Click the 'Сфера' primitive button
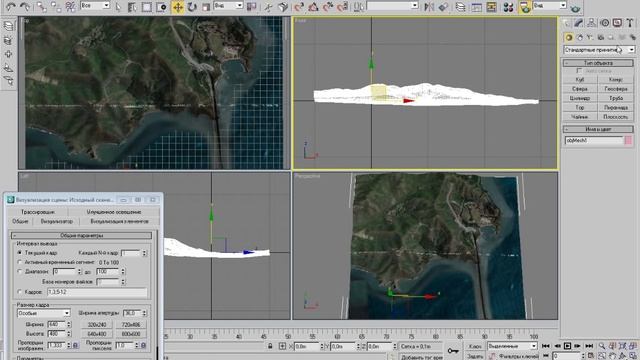The width and height of the screenshot is (640, 360). pos(580,89)
